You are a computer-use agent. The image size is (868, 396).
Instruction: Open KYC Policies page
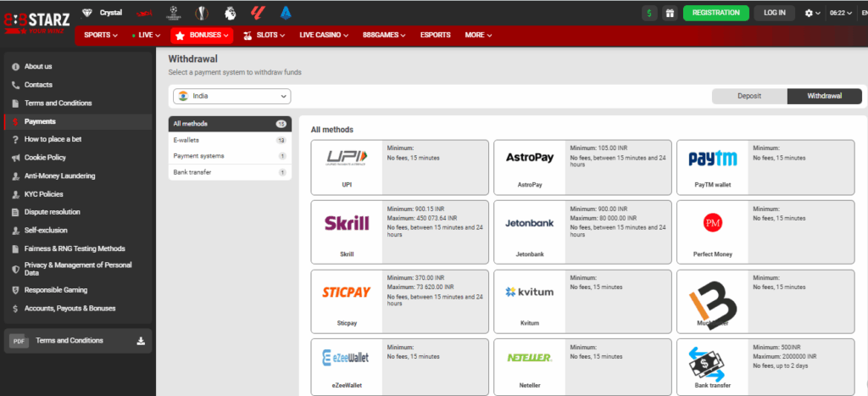(78, 194)
